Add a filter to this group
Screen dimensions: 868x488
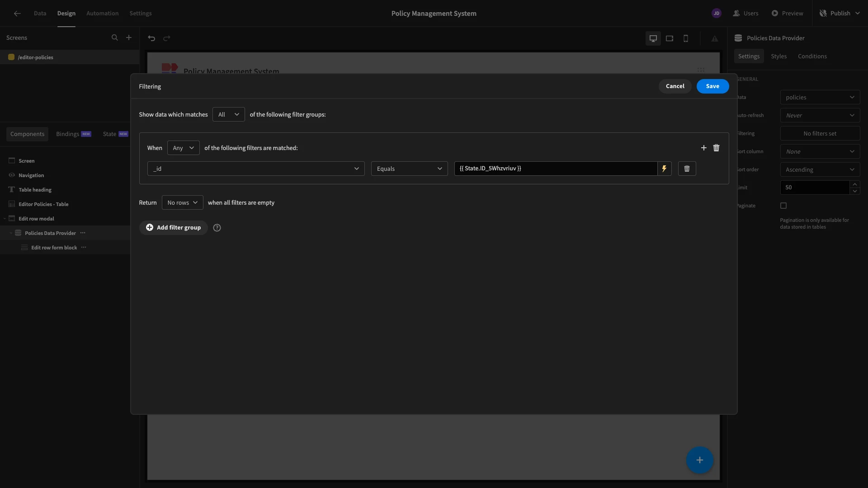tap(703, 148)
